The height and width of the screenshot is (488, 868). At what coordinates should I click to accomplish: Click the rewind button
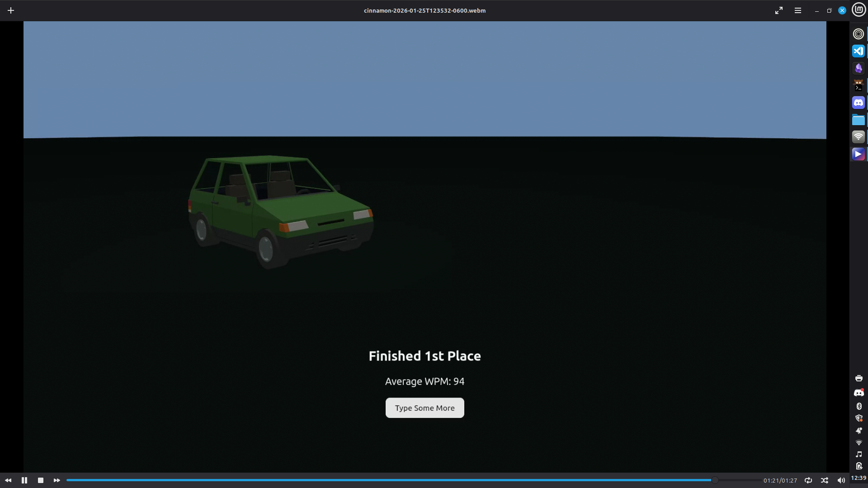[x=8, y=480]
